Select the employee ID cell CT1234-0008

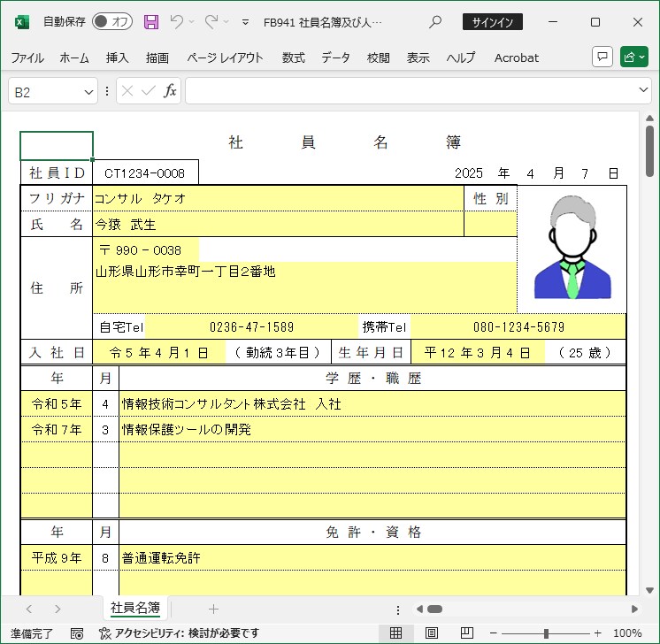point(145,173)
